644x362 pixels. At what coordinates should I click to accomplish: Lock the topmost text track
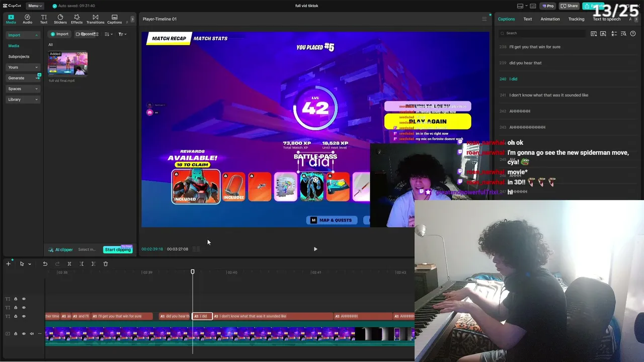pos(16,299)
